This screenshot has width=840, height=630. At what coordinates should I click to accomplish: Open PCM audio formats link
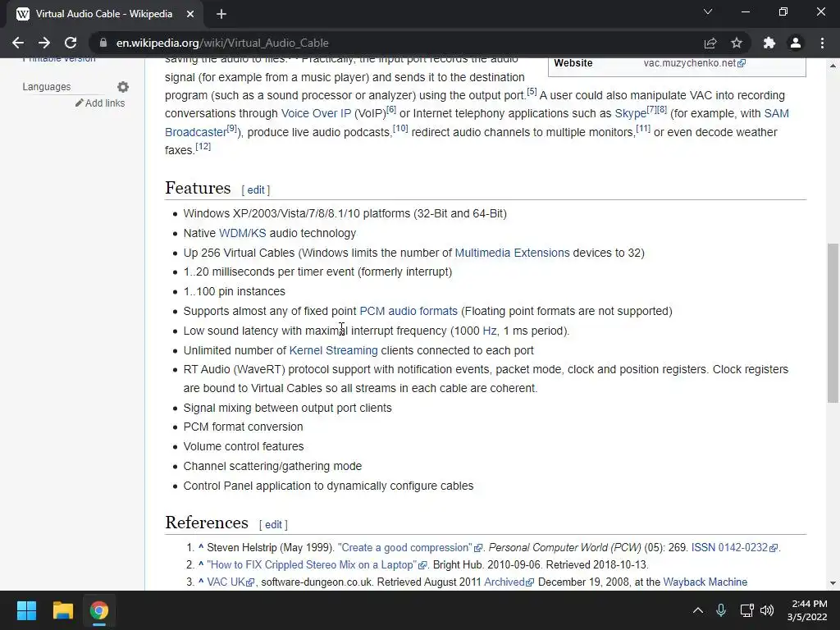(x=409, y=311)
